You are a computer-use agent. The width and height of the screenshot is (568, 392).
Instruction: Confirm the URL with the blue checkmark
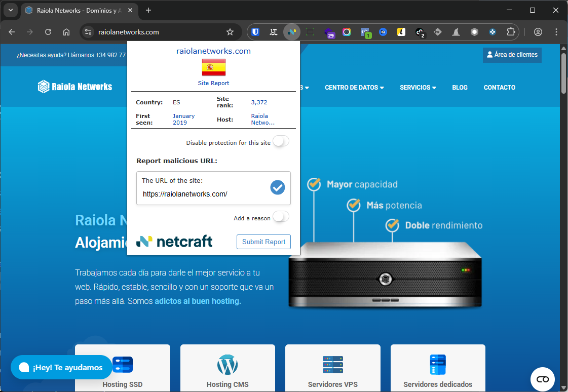(278, 187)
